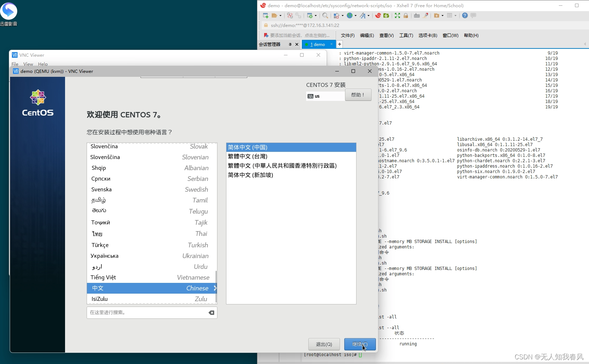Click the speech bubble feedback icon in Xshell
This screenshot has height=364, width=589.
(473, 15)
